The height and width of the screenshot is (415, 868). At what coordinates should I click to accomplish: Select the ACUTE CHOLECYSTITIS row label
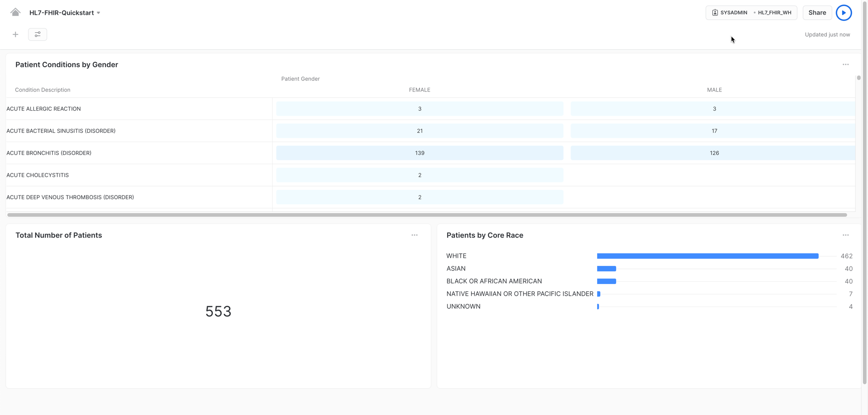[38, 175]
